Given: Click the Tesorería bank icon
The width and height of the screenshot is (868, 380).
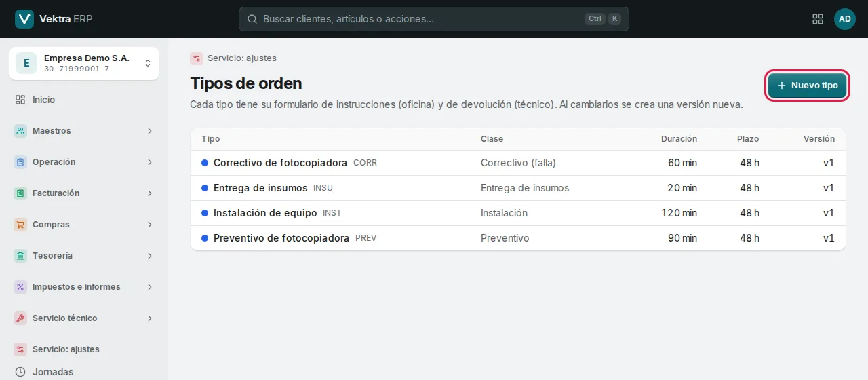Looking at the screenshot, I should 20,256.
